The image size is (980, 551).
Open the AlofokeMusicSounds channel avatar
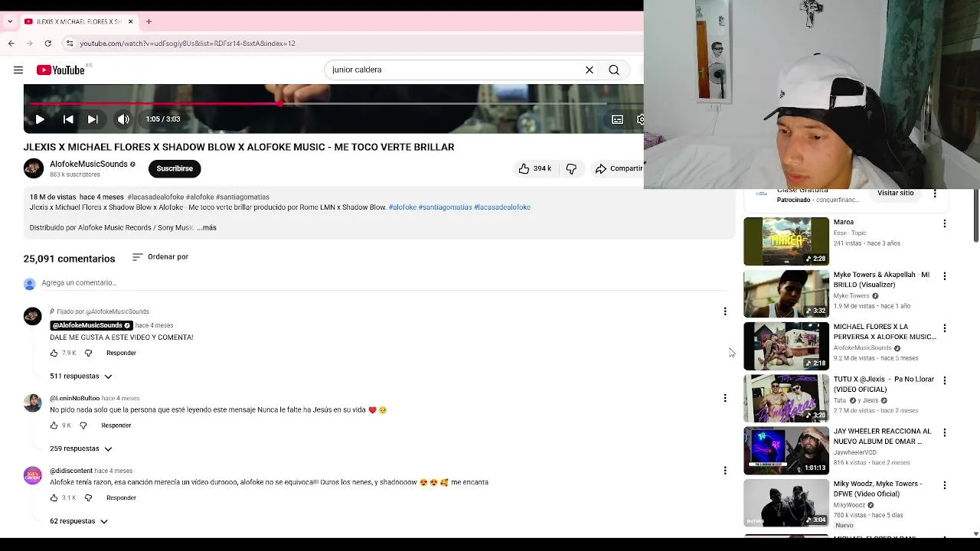[34, 168]
